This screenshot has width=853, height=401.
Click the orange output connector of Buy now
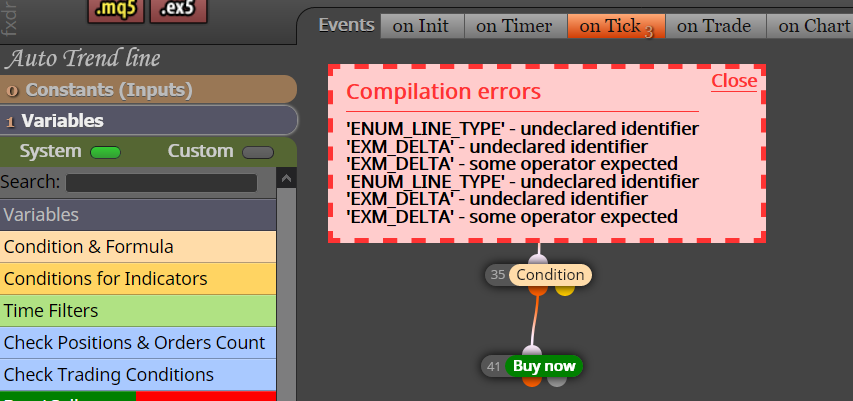531,380
